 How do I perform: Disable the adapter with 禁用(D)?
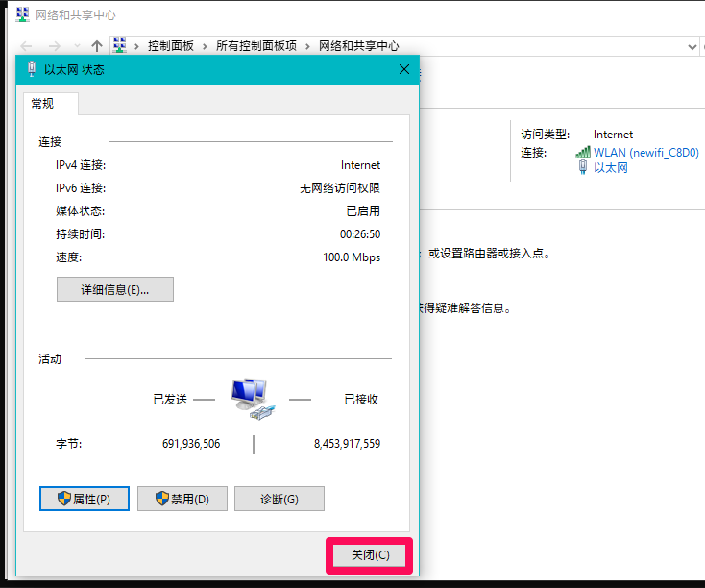(x=182, y=499)
